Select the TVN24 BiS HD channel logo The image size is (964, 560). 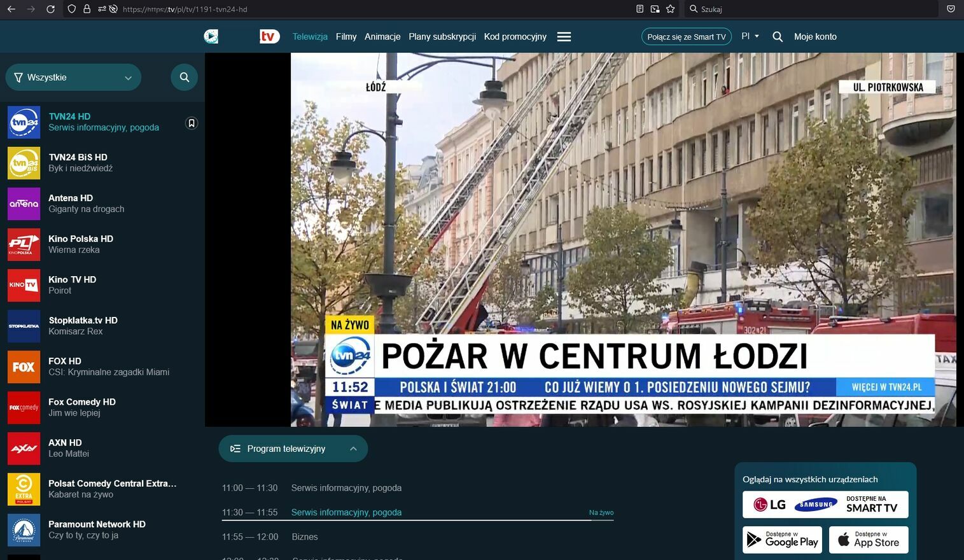pos(24,163)
